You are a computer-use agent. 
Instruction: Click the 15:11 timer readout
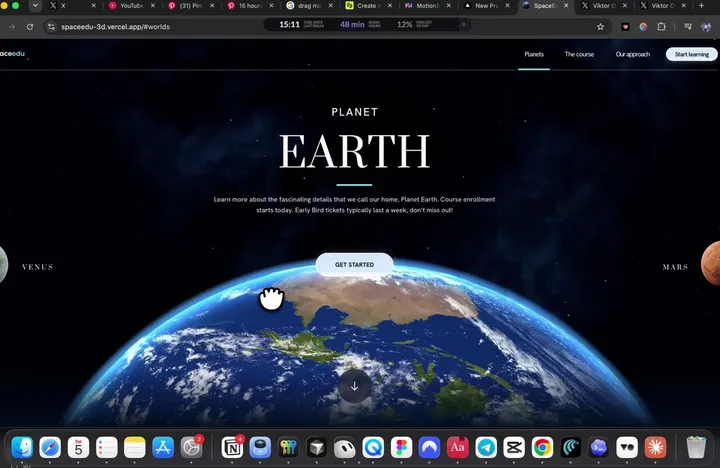289,24
